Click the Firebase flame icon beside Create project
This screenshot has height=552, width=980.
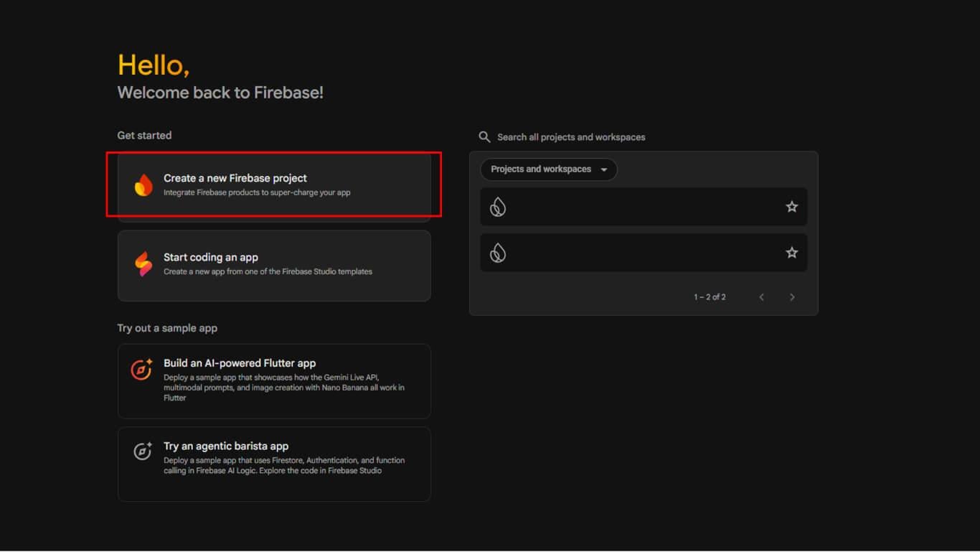click(143, 185)
